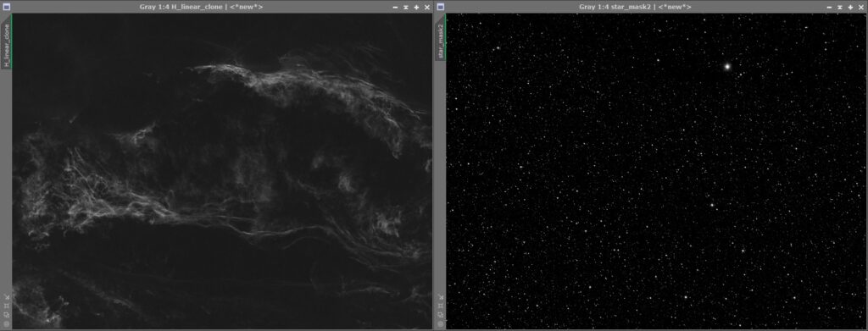
Task: Shade the H_linear_clone window
Action: (x=406, y=7)
